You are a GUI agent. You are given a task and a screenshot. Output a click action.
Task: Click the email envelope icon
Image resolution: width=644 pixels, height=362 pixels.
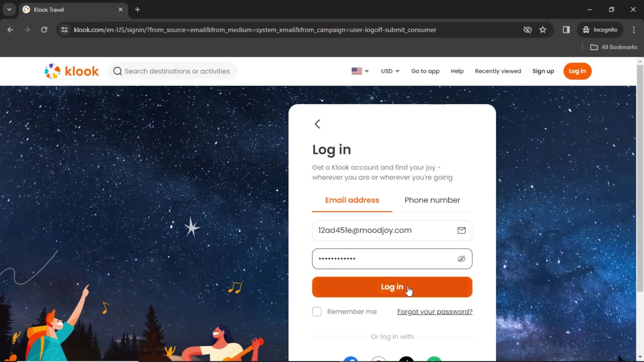pyautogui.click(x=461, y=230)
